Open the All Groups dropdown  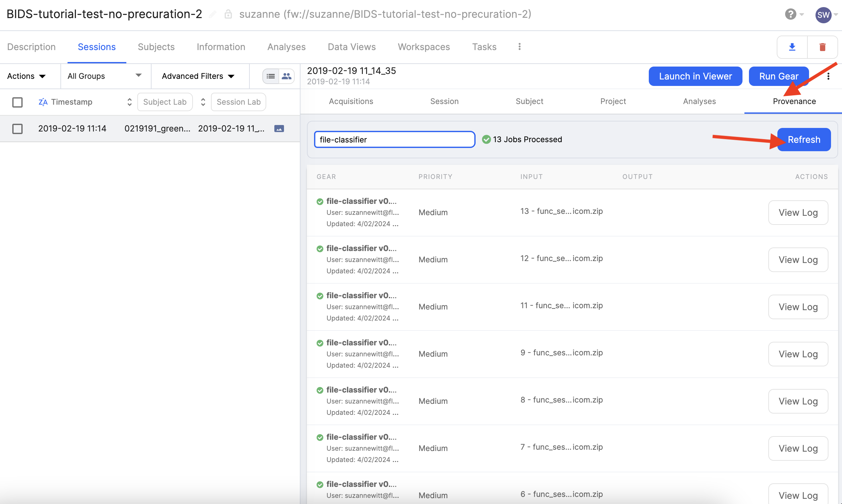coord(105,76)
